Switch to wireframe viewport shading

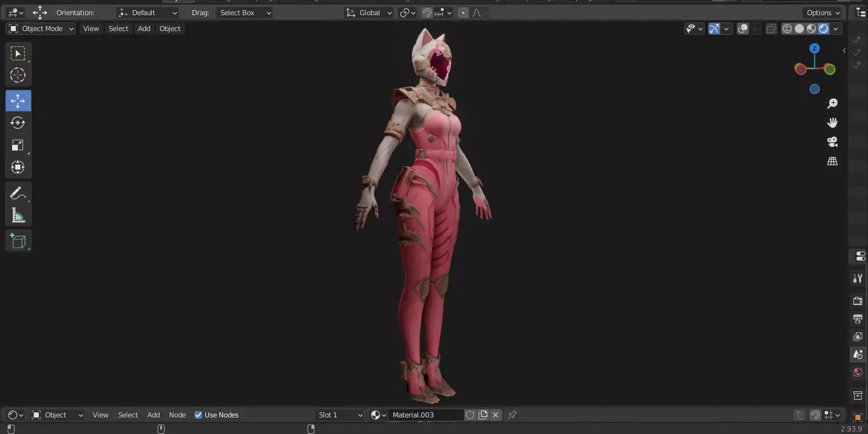[x=787, y=29]
